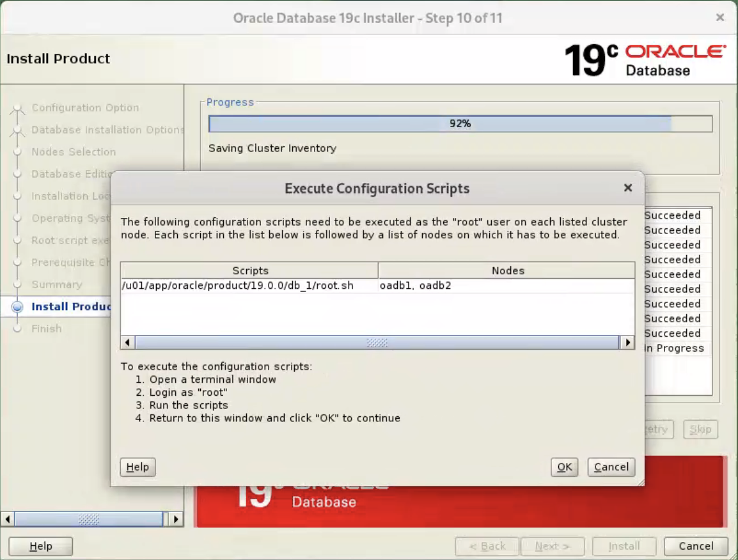
Task: Click the Nodes column header
Action: click(x=506, y=270)
